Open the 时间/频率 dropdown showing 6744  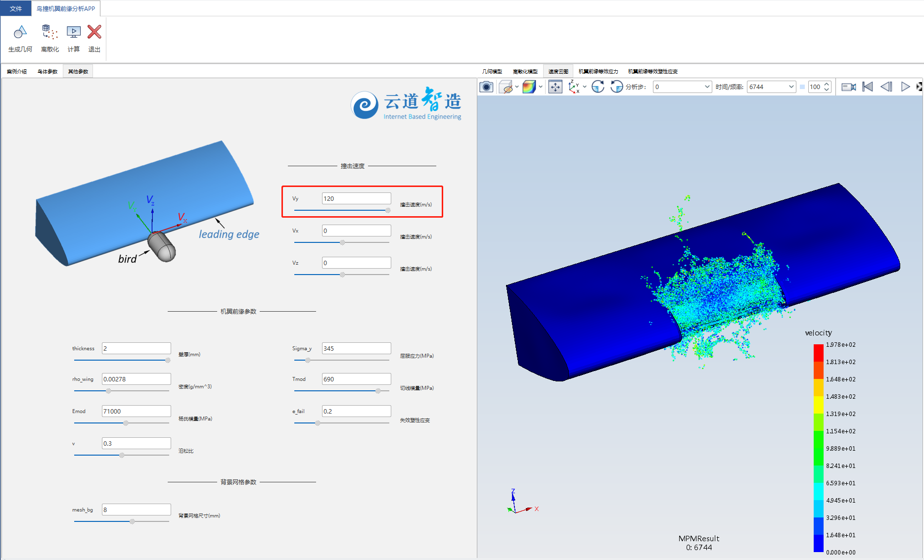[x=771, y=87]
